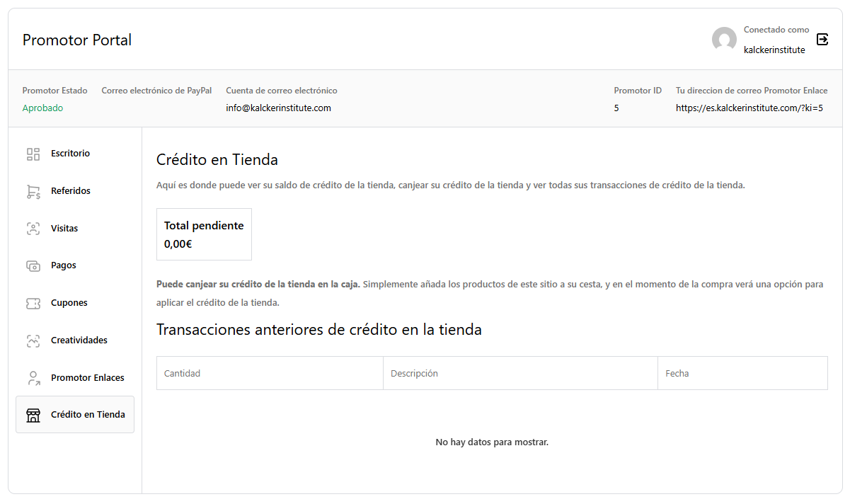The width and height of the screenshot is (850, 504).
Task: Click the Cantidad column header
Action: [x=183, y=373]
